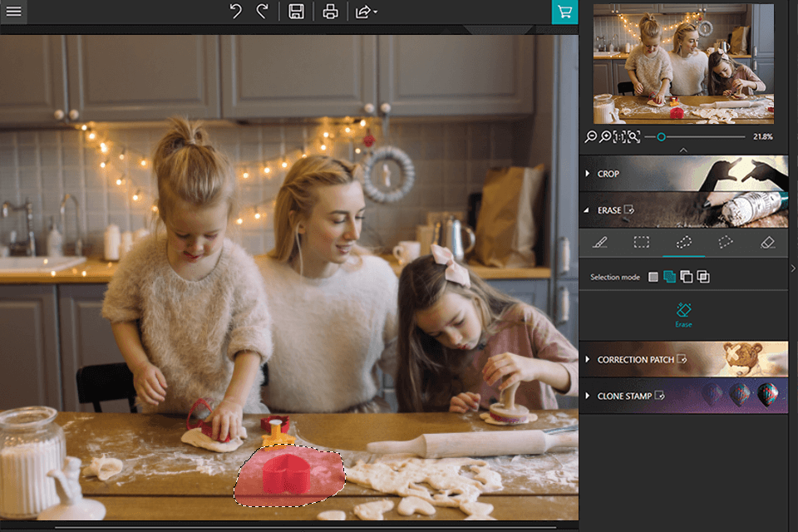Open the shopping cart store
This screenshot has width=798, height=532.
coord(565,12)
